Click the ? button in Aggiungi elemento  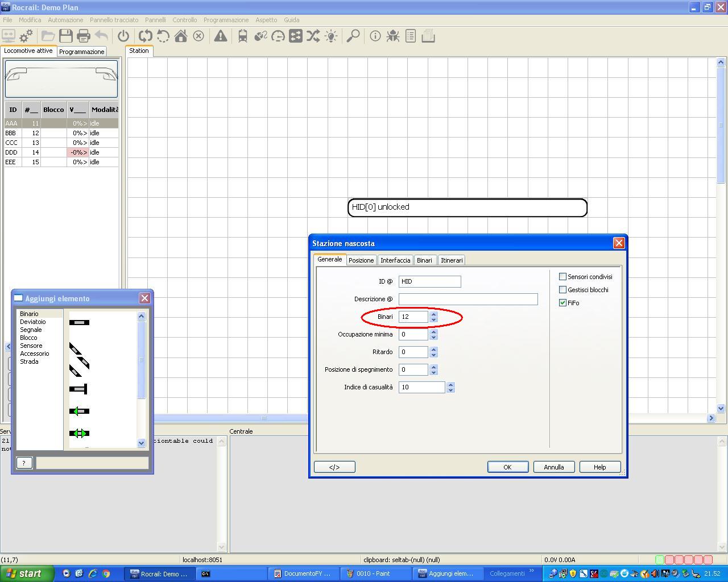pos(24,463)
